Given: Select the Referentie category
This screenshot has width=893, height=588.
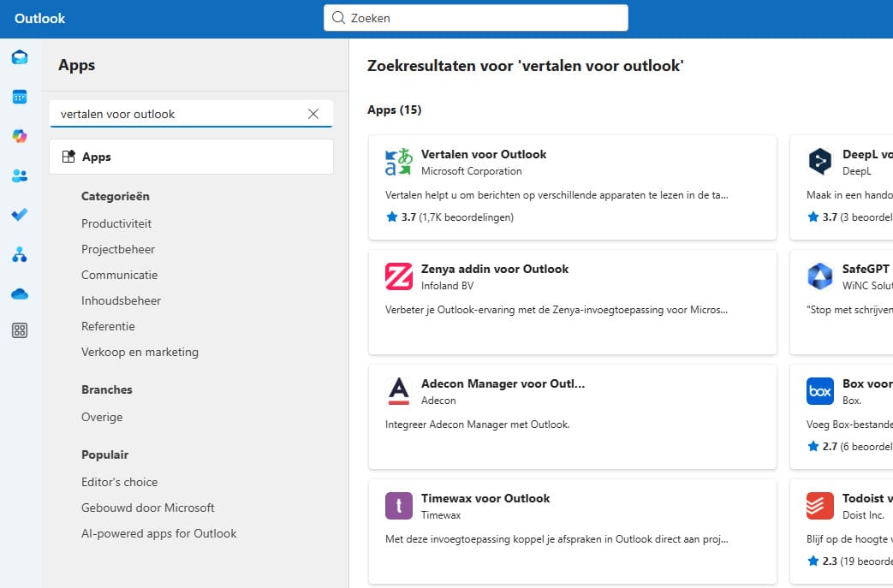Looking at the screenshot, I should (x=108, y=326).
